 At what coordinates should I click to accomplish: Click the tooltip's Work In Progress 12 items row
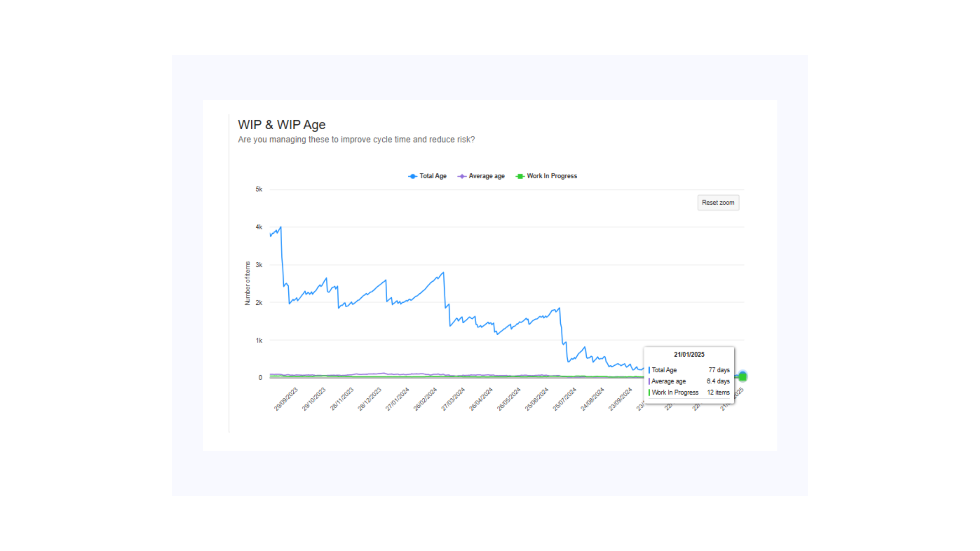(689, 393)
